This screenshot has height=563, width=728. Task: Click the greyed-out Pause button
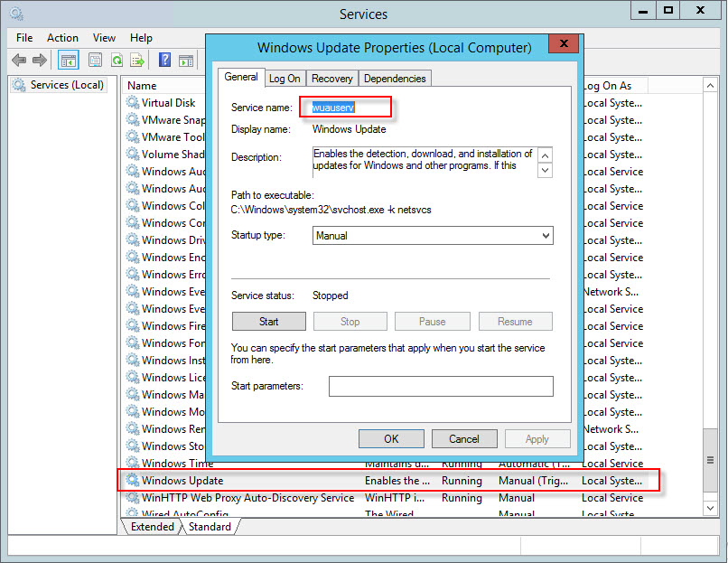433,322
